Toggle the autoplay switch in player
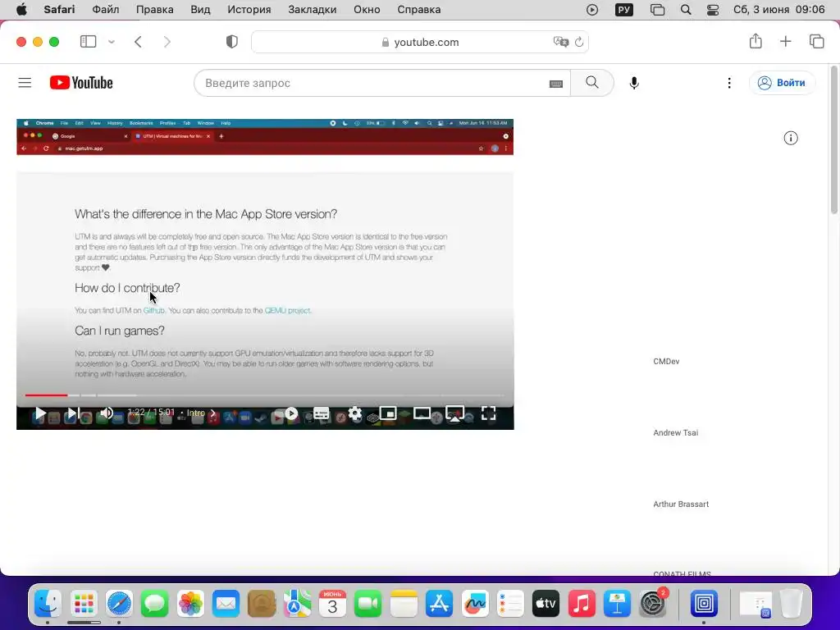 click(x=291, y=413)
